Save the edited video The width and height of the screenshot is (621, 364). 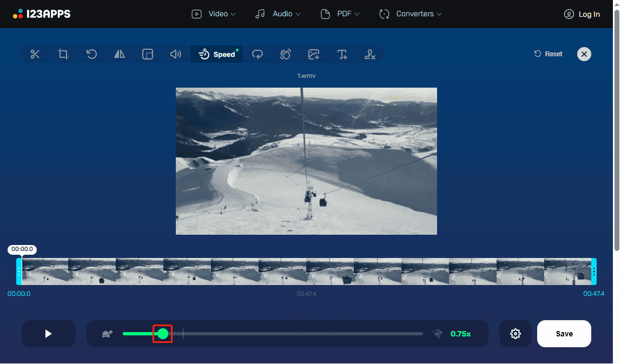click(x=564, y=334)
